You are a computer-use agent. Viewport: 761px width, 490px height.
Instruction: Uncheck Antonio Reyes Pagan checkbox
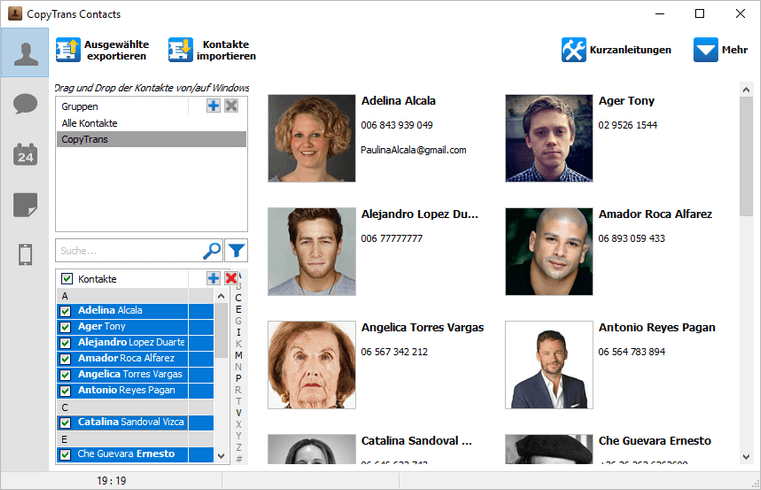pyautogui.click(x=65, y=391)
